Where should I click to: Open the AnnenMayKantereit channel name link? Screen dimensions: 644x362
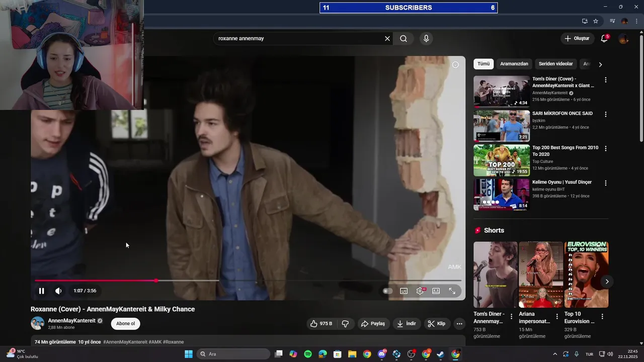[x=71, y=321]
